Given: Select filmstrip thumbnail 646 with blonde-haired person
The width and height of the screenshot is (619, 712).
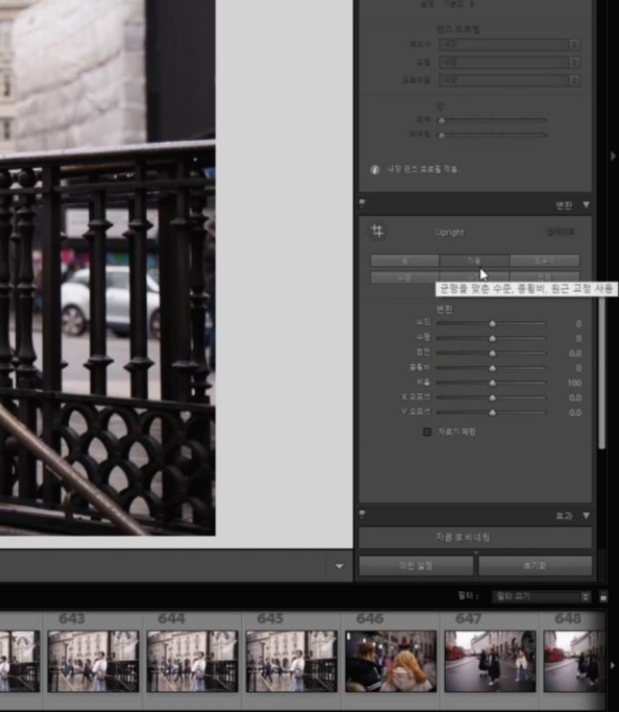Looking at the screenshot, I should click(x=391, y=661).
